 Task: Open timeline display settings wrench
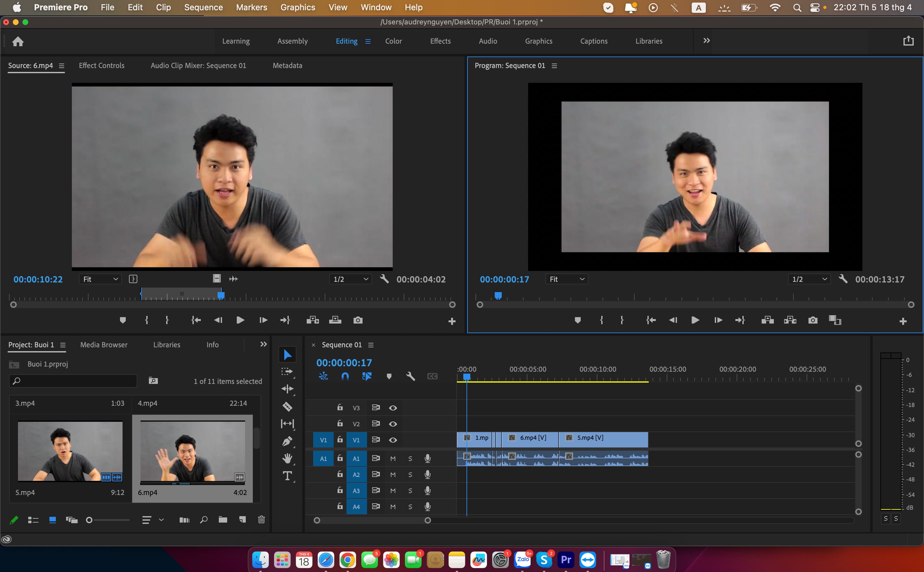point(411,376)
